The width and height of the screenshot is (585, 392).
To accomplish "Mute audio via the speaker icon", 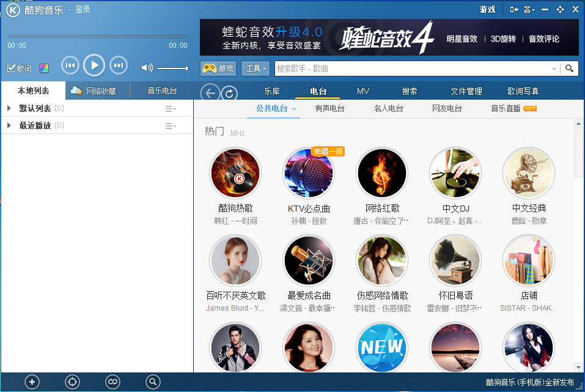I will pyautogui.click(x=147, y=68).
